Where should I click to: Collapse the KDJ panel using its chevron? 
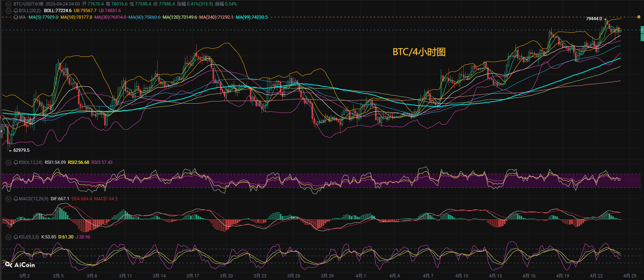pyautogui.click(x=8, y=237)
